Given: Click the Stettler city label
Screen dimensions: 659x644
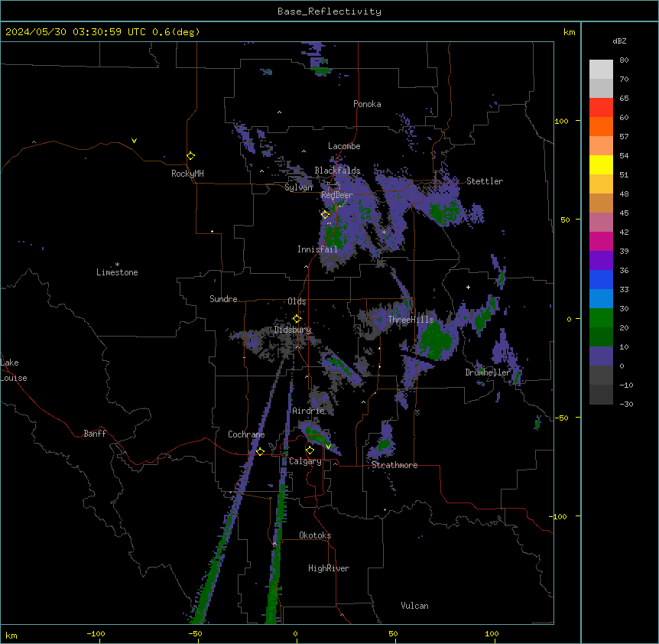Looking at the screenshot, I should pos(485,181).
